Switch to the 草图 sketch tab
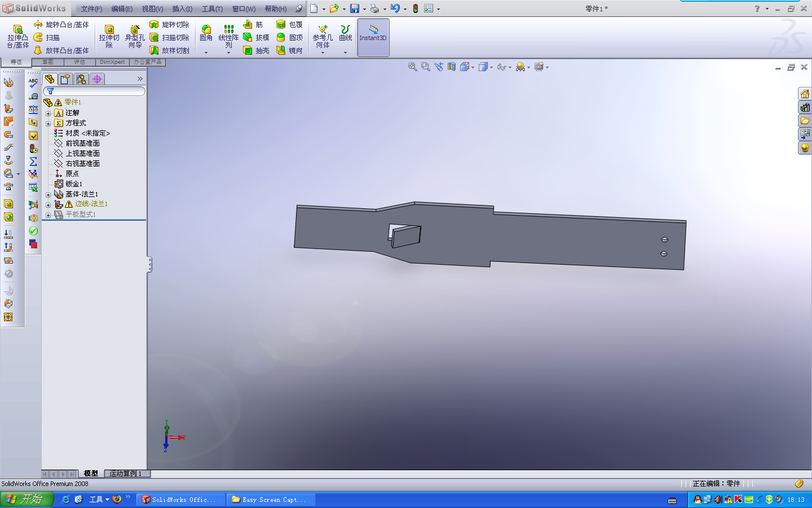 coord(48,62)
